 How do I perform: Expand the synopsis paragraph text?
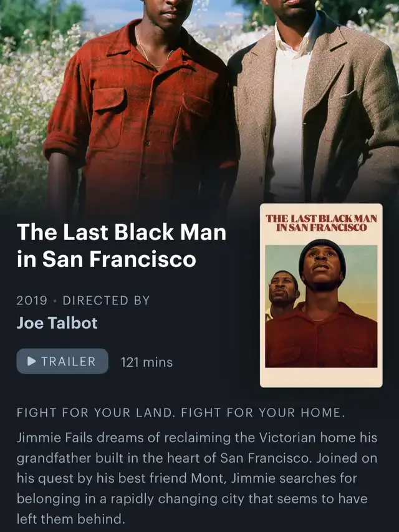197,478
